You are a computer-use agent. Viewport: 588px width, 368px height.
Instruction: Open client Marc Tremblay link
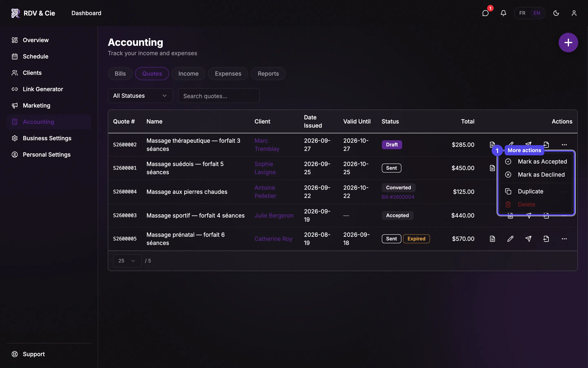(267, 145)
